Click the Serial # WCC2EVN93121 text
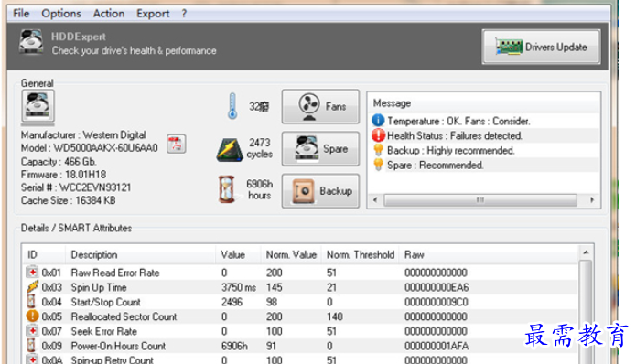The image size is (636, 364). tap(76, 187)
